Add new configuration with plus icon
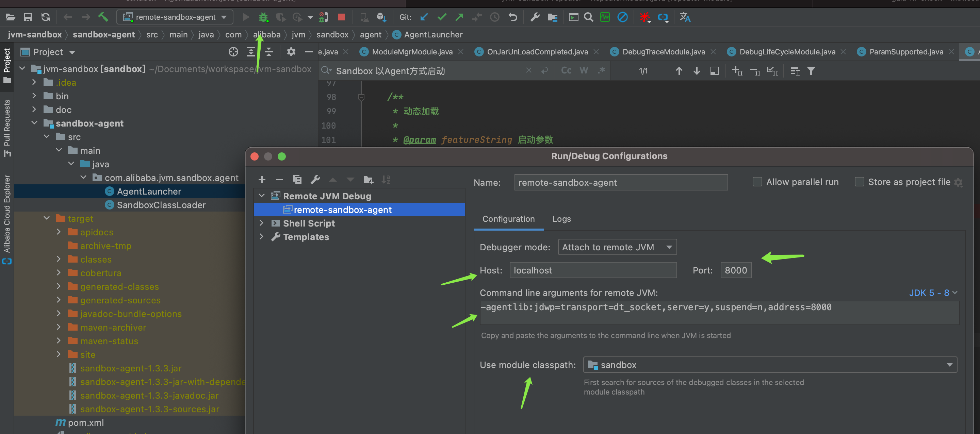Image resolution: width=980 pixels, height=434 pixels. coord(262,180)
